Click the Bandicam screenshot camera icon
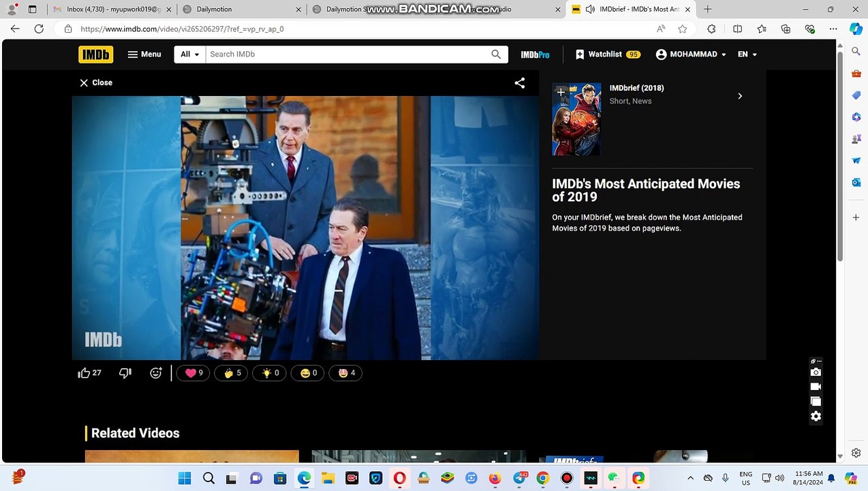This screenshot has width=868, height=491. (816, 372)
